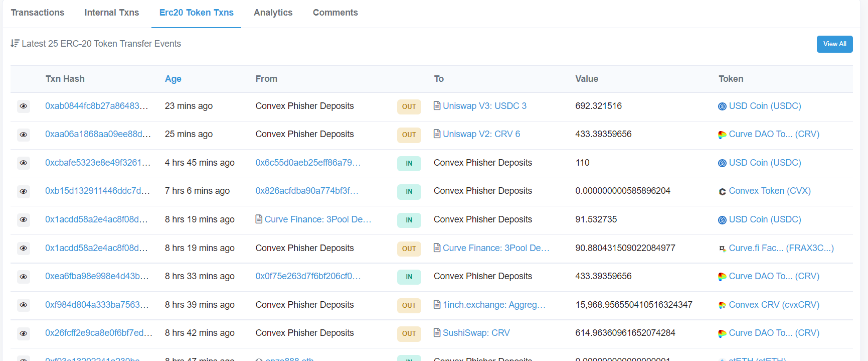Image resolution: width=868 pixels, height=361 pixels.
Task: Click USDC token icon in 110 value row
Action: point(722,163)
